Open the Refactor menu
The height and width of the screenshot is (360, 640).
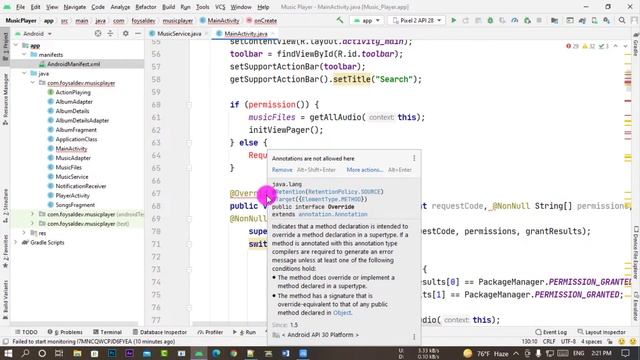[x=146, y=7]
